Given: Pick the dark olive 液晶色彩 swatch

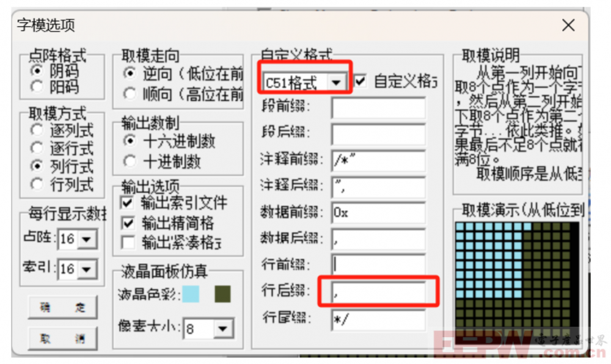Looking at the screenshot, I should pyautogui.click(x=222, y=294).
